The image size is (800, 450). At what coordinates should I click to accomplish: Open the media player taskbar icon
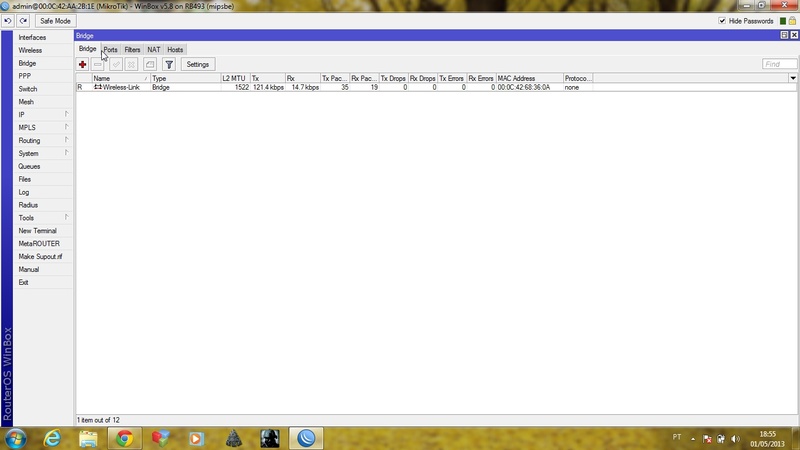(x=196, y=438)
